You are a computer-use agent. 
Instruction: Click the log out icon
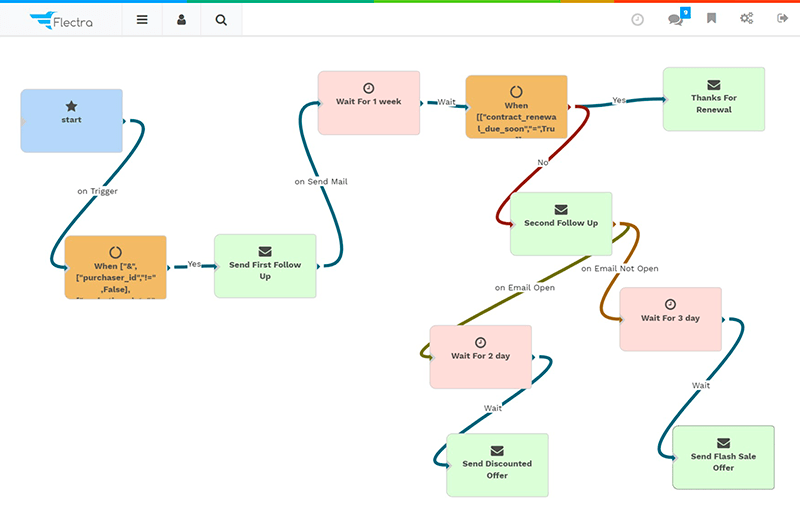pos(782,19)
